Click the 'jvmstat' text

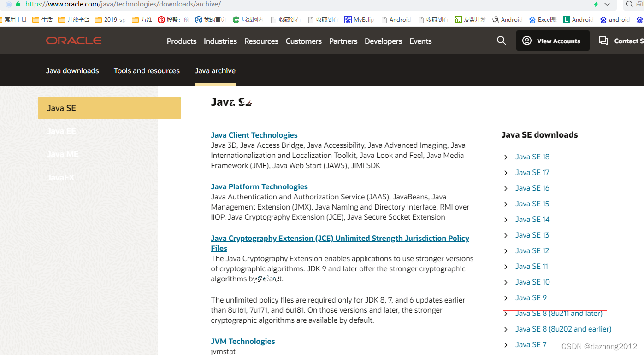[x=223, y=351]
